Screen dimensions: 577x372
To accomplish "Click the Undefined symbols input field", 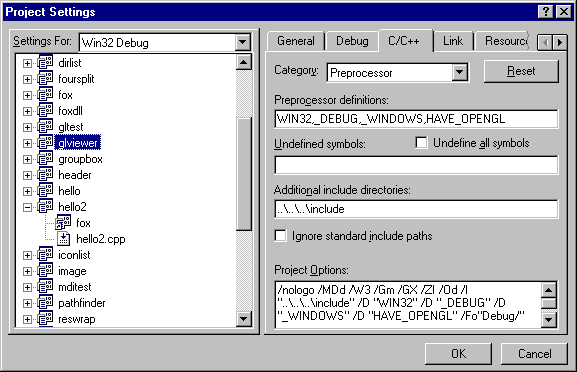I will 416,165.
